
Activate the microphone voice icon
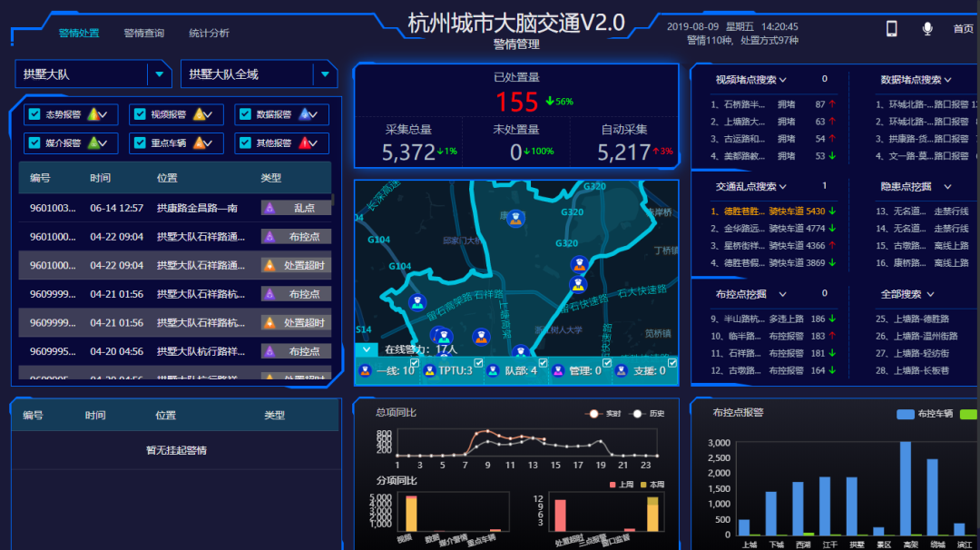[927, 28]
